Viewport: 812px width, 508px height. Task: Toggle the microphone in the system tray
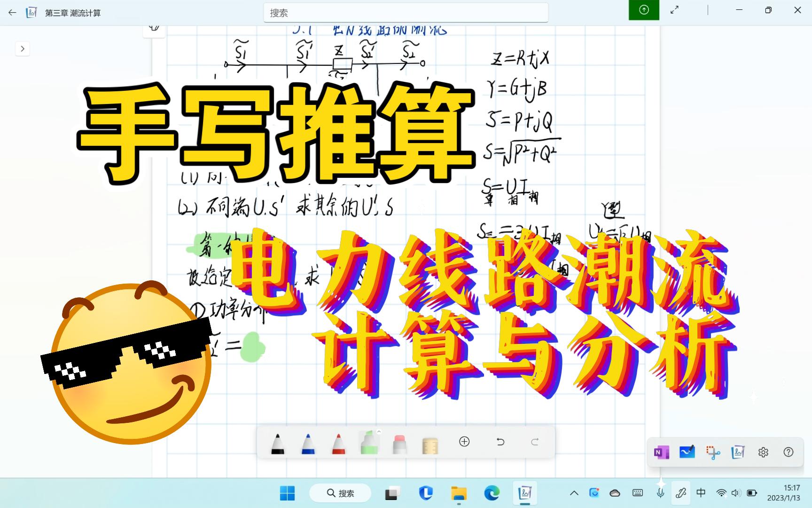click(x=660, y=493)
